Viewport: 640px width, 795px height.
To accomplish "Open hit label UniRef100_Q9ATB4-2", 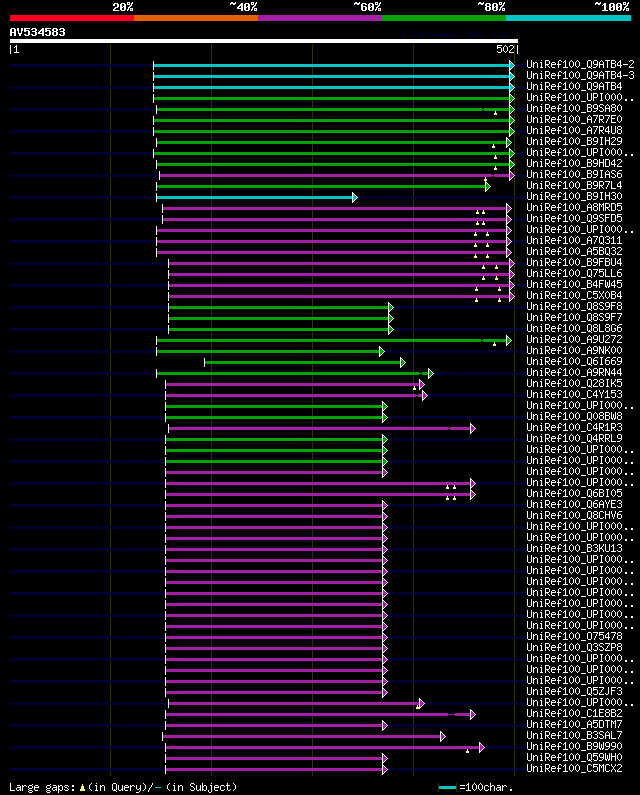I will point(580,64).
